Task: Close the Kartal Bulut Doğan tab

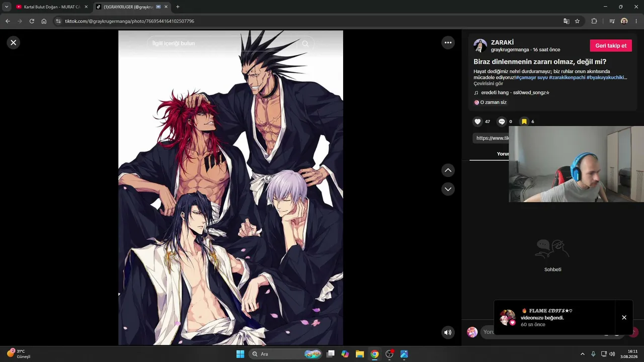Action: click(86, 7)
